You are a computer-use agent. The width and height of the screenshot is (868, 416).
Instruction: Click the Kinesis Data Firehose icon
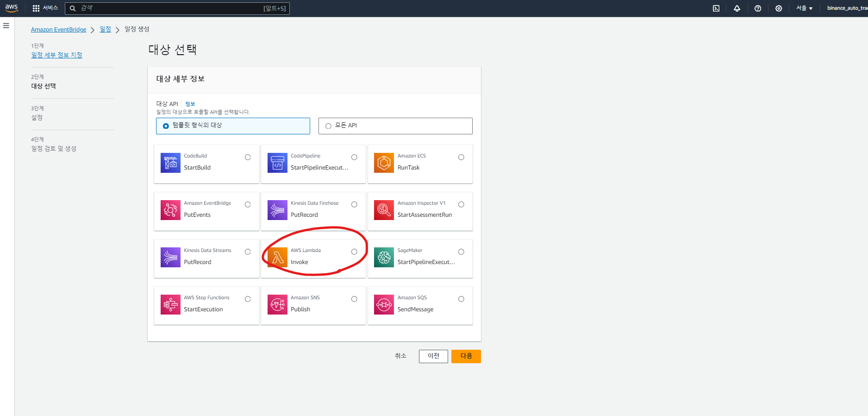(277, 210)
